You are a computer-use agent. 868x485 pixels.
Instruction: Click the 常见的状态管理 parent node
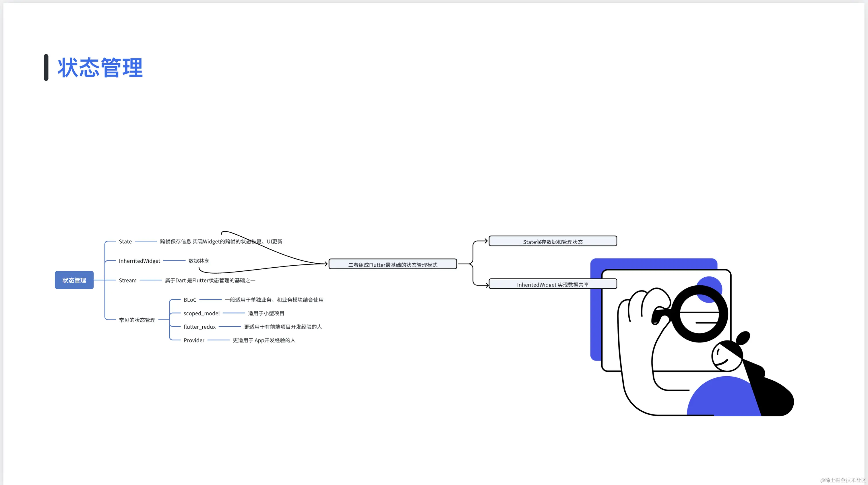tap(137, 320)
